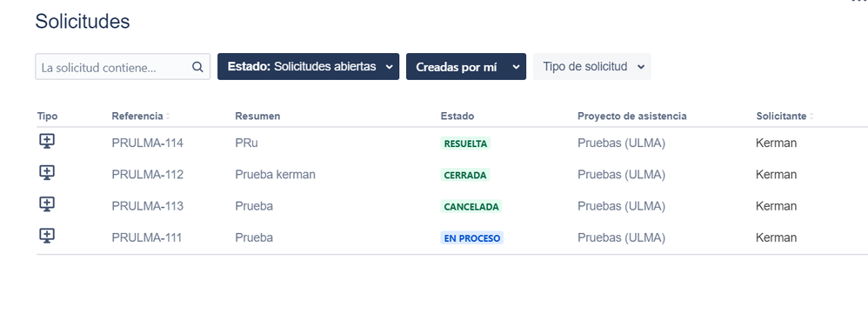Click the CANCELADA status badge
868x327 pixels.
point(471,207)
